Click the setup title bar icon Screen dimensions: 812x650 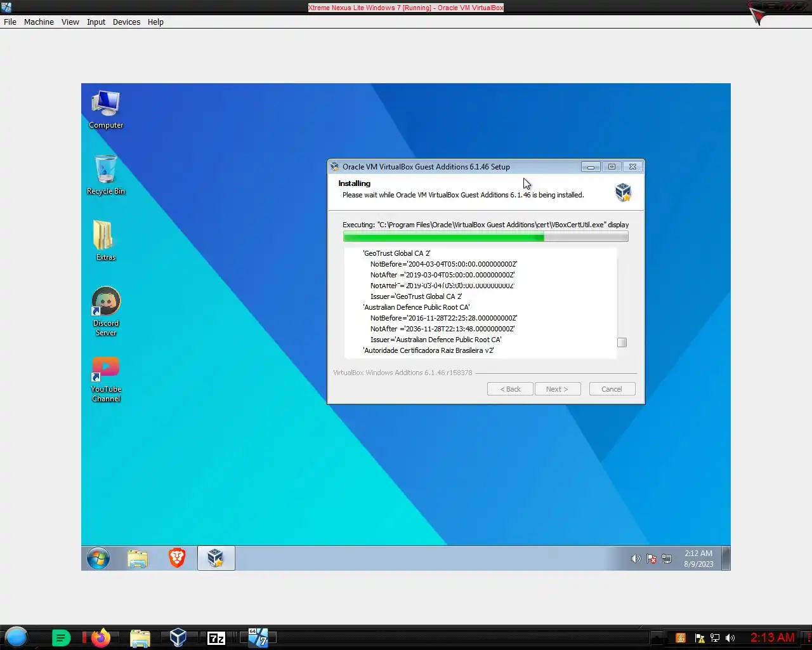click(x=335, y=167)
